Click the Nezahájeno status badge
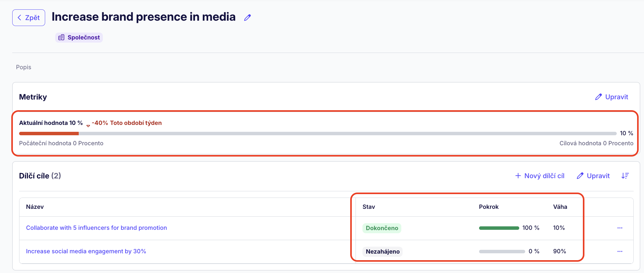Viewport: 644px width, 273px height. point(383,251)
